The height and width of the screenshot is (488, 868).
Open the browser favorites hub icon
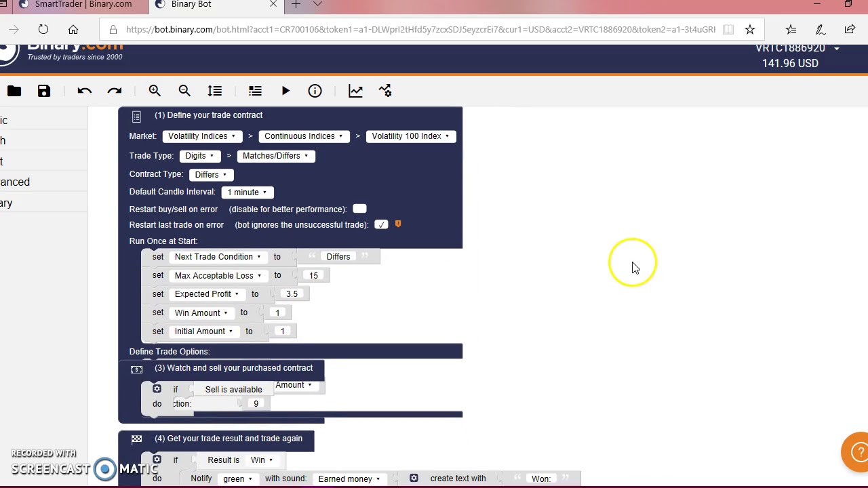[x=791, y=29]
